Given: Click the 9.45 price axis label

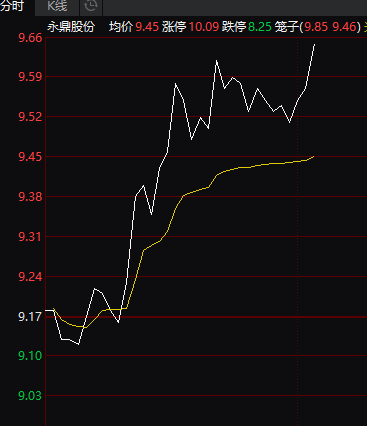Looking at the screenshot, I should (x=30, y=157).
